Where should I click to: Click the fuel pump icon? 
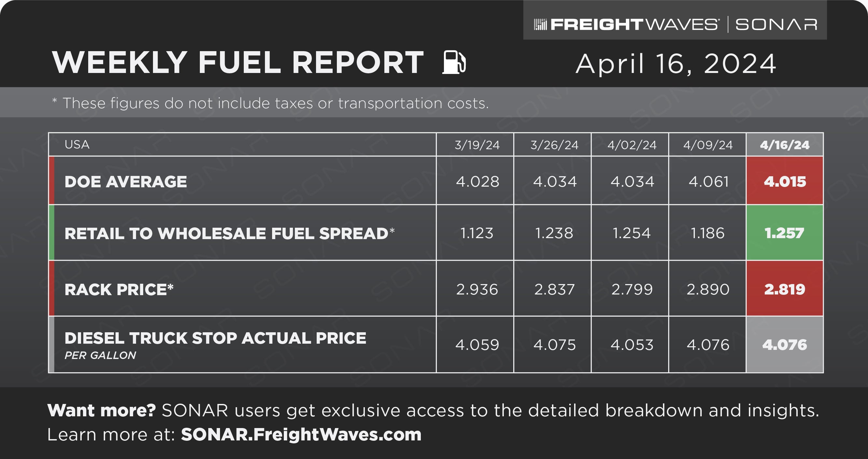click(x=454, y=62)
